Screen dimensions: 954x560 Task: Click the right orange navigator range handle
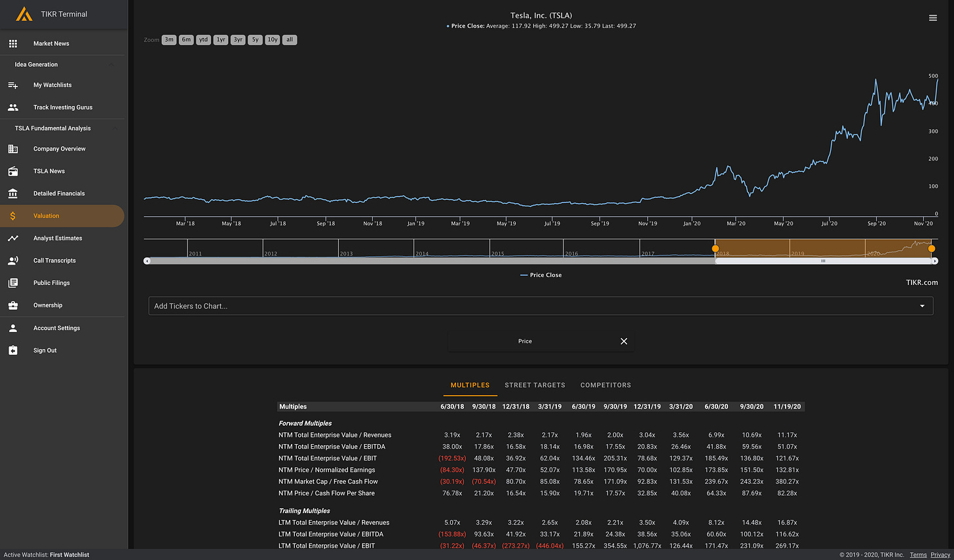coord(932,249)
